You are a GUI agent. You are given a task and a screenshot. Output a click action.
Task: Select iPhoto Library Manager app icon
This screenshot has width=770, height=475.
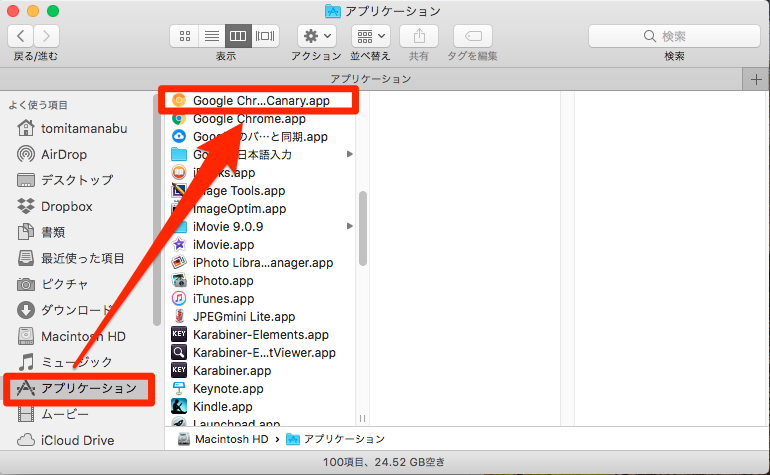coord(179,262)
